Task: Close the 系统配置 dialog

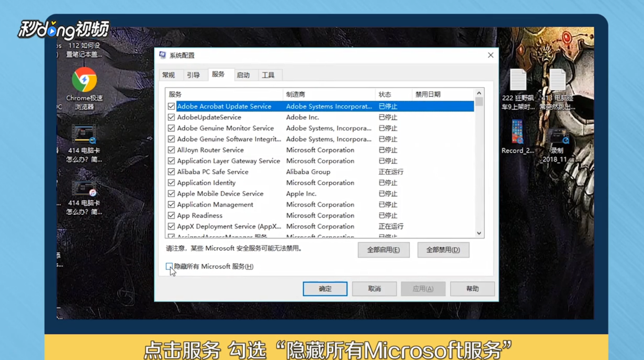Action: point(490,55)
